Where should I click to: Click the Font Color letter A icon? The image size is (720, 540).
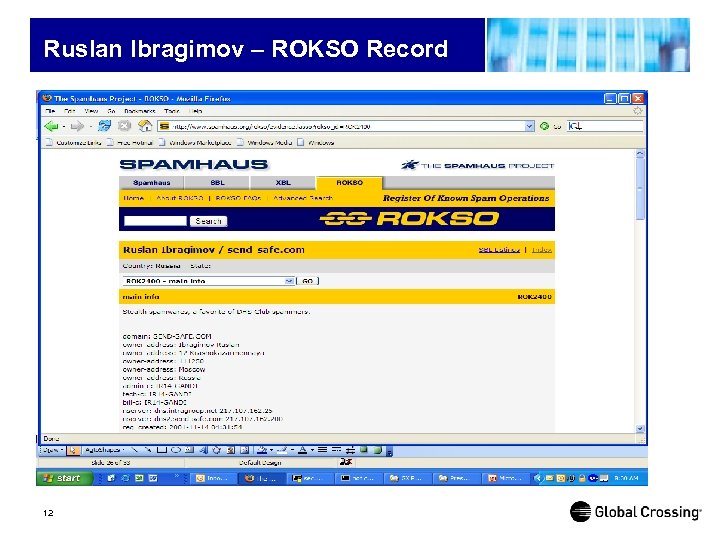(302, 450)
